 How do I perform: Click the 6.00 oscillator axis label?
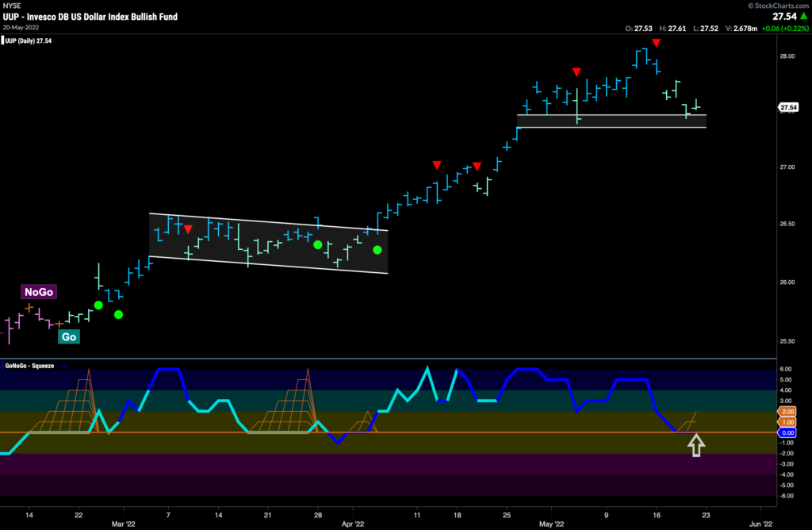786,369
